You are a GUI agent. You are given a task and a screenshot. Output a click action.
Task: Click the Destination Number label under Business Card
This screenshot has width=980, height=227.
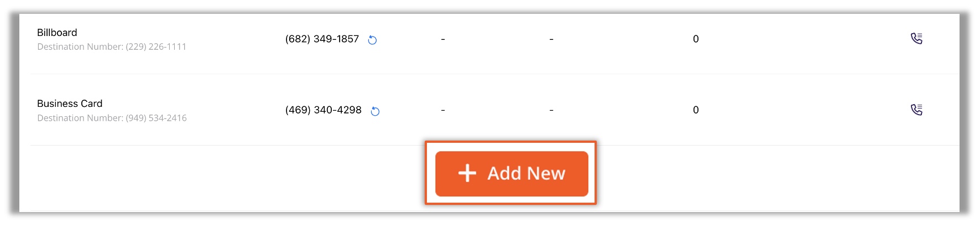pyautogui.click(x=80, y=118)
